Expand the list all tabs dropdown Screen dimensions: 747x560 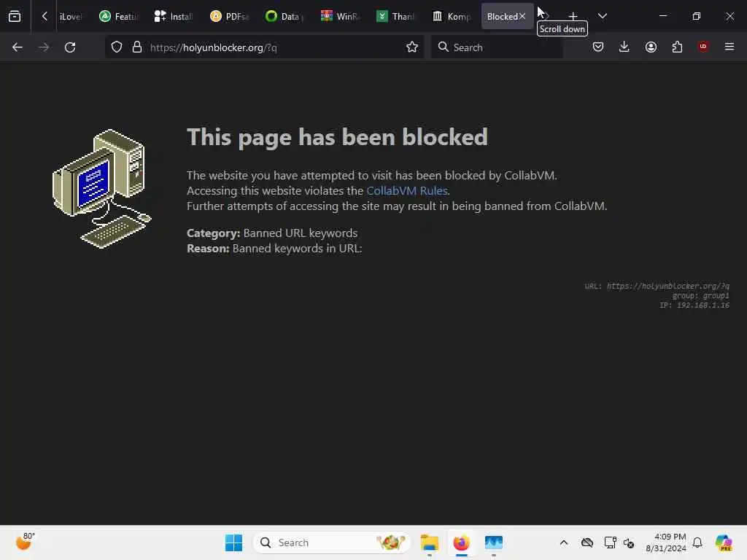602,16
